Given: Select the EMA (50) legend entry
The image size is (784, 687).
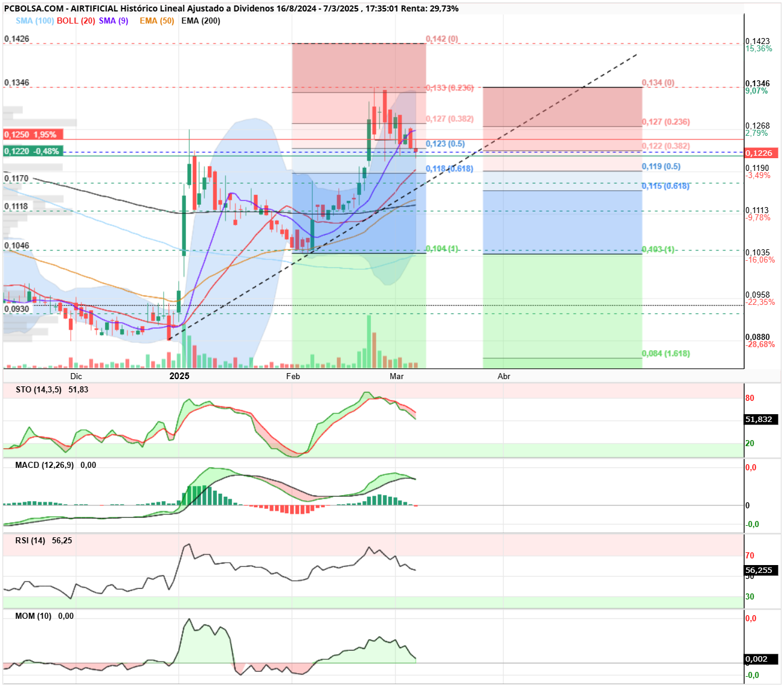Looking at the screenshot, I should tap(156, 21).
